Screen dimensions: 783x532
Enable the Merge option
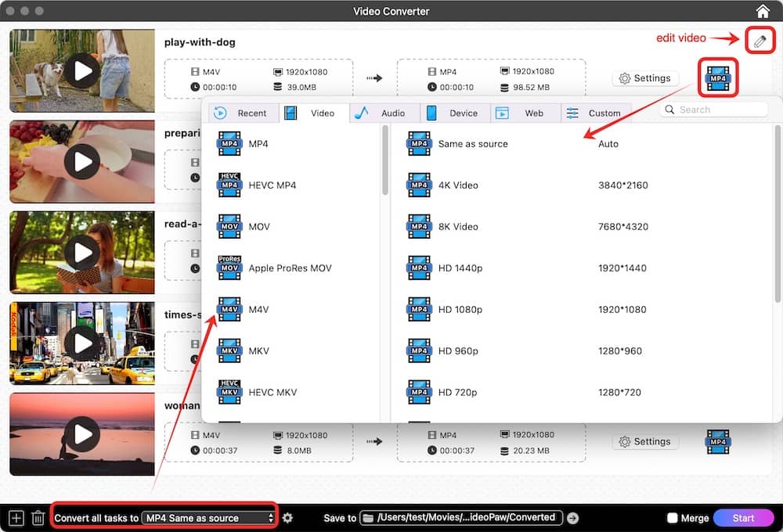(x=672, y=517)
